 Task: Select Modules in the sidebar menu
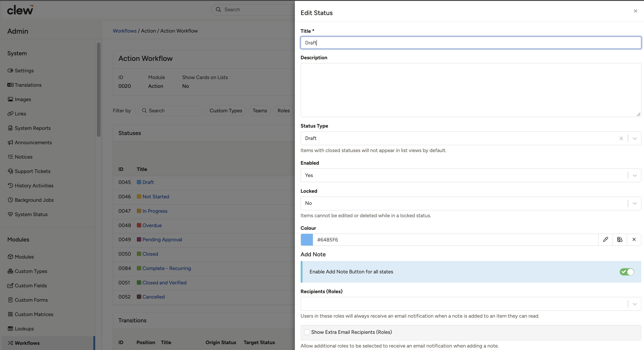21,257
